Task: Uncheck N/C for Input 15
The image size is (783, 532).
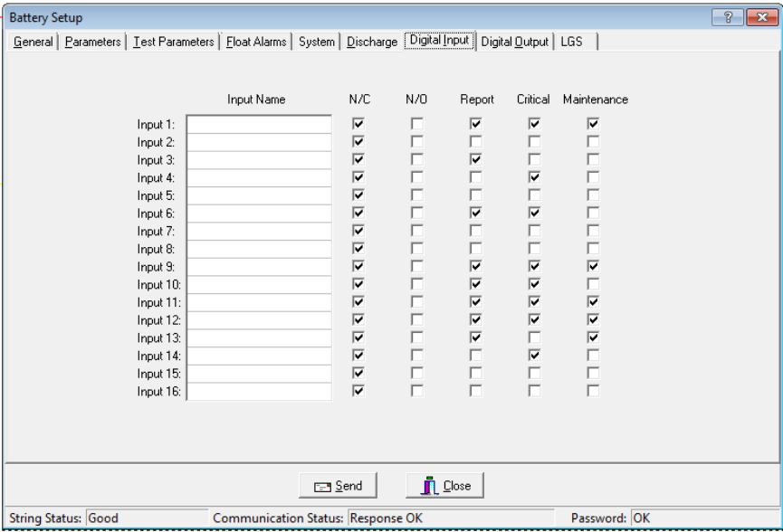Action: (x=358, y=374)
